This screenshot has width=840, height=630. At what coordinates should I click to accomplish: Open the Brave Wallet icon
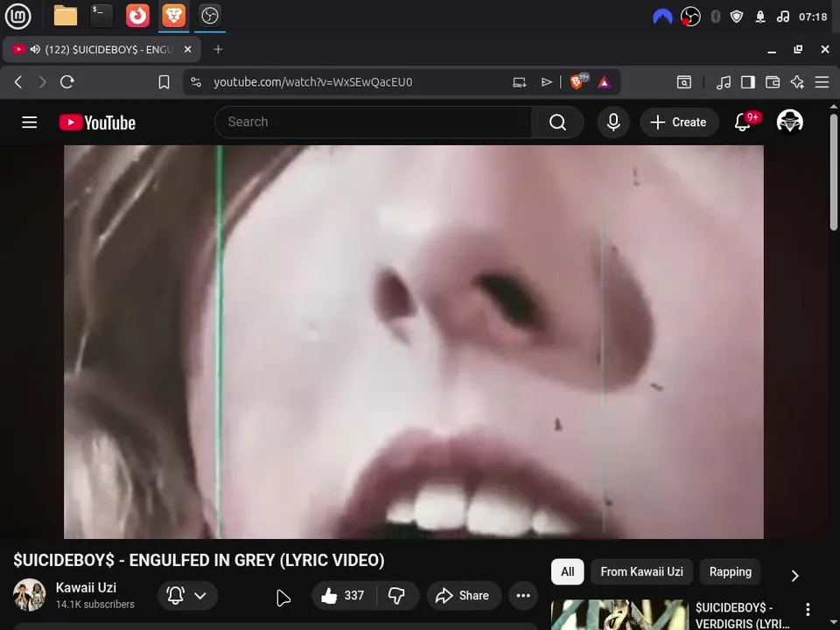tap(773, 82)
